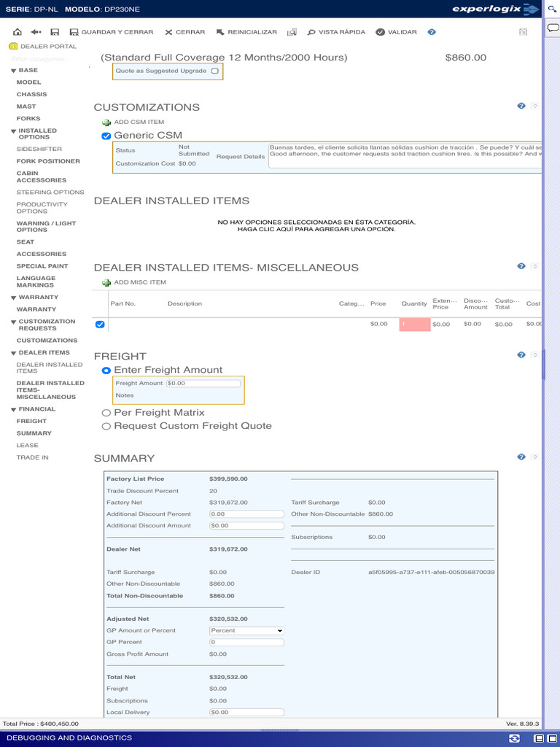Open help icon for FREIGHT section
This screenshot has width=560, height=747.
pos(521,355)
